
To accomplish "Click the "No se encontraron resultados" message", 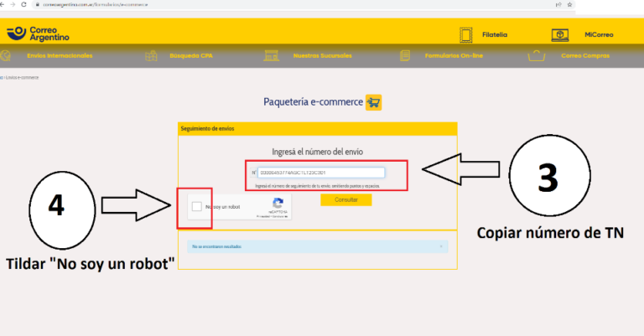I will (217, 246).
